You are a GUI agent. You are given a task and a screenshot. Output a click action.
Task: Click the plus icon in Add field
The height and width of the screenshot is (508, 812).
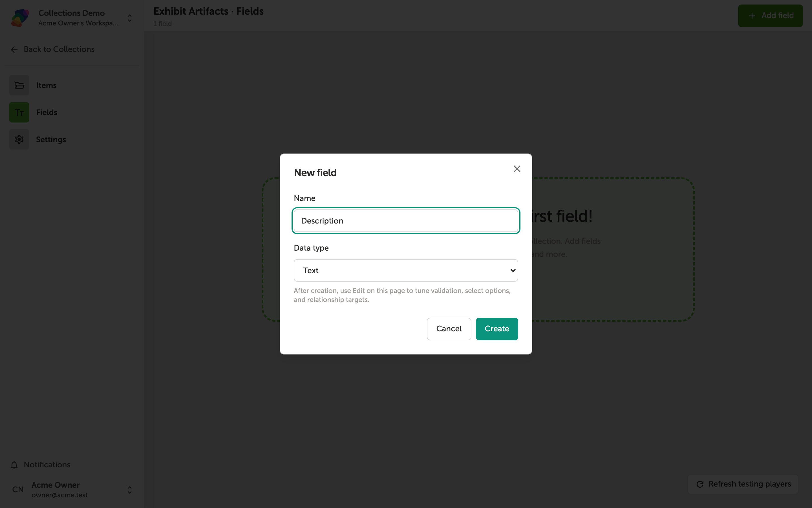tap(752, 16)
